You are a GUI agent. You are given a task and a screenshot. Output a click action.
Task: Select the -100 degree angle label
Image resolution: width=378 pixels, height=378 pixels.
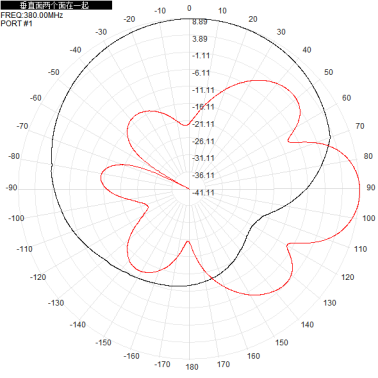coord(16,218)
